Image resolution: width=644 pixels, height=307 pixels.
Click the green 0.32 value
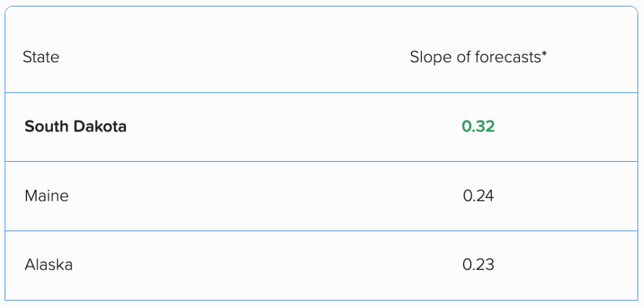(478, 126)
